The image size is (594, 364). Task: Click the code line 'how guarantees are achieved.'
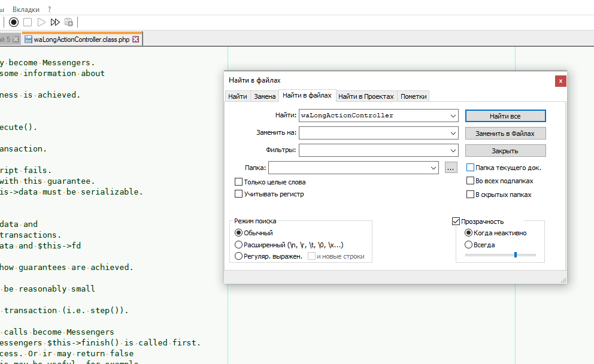coord(66,268)
